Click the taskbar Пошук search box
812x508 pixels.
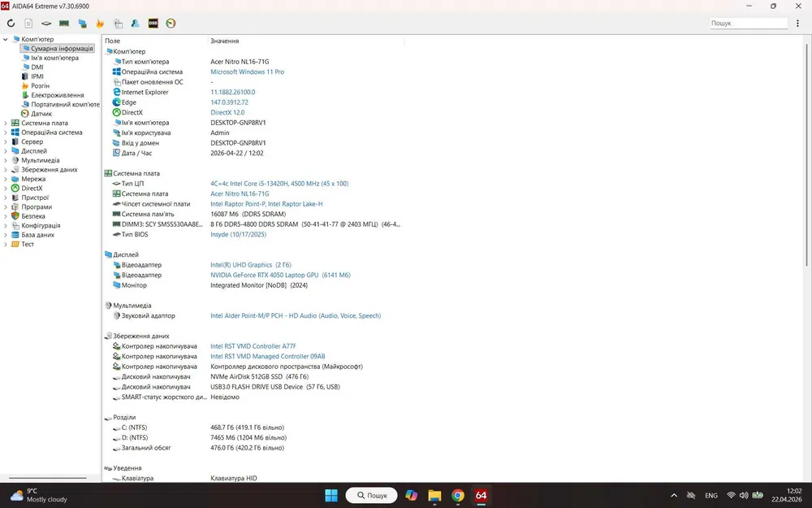pyautogui.click(x=371, y=496)
